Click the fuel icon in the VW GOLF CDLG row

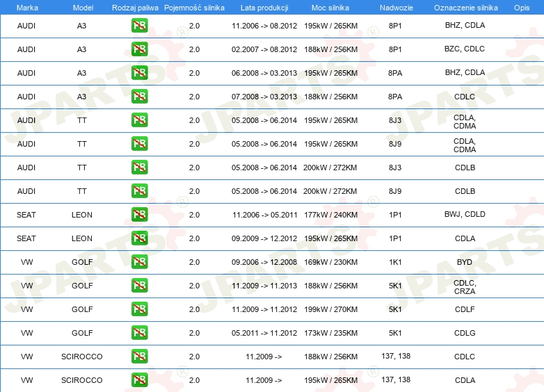click(139, 332)
